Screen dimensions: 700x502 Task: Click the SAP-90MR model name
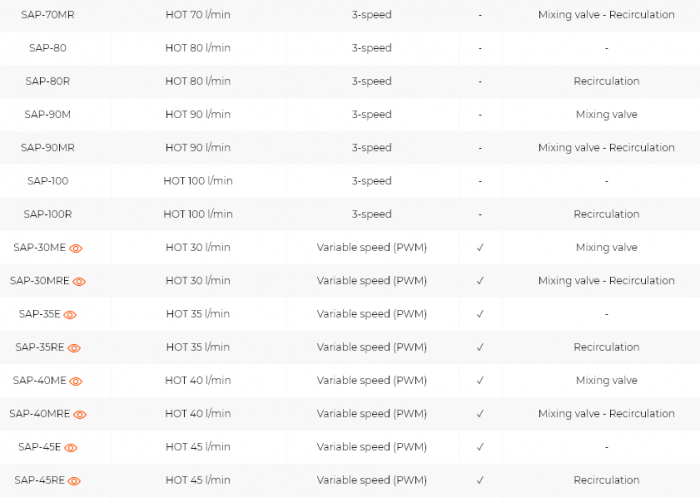point(48,148)
